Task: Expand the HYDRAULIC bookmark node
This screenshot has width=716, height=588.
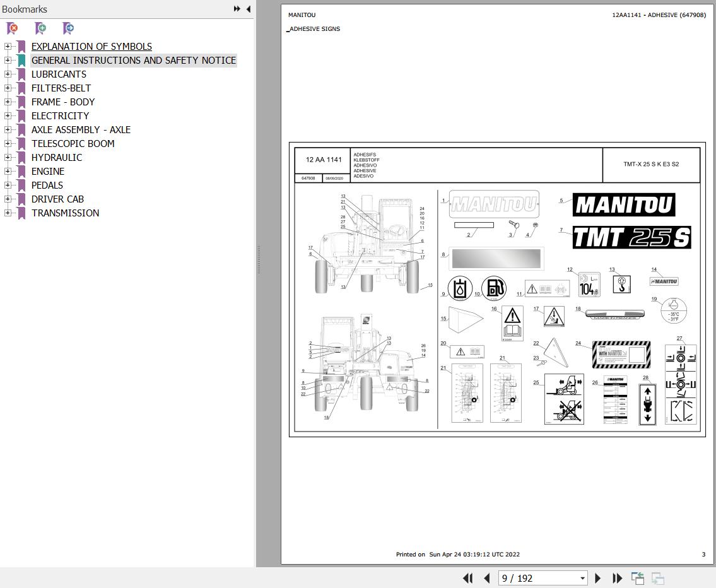Action: (8, 158)
